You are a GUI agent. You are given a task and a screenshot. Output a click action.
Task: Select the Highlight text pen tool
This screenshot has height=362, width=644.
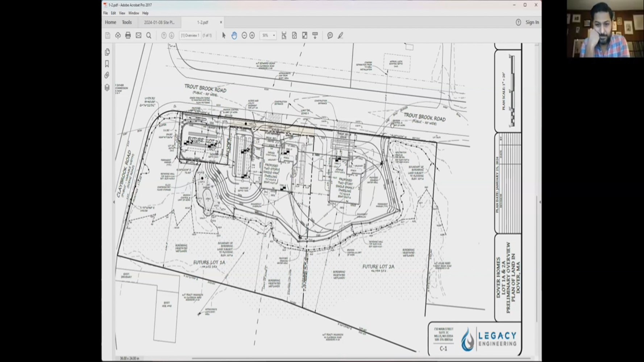340,35
